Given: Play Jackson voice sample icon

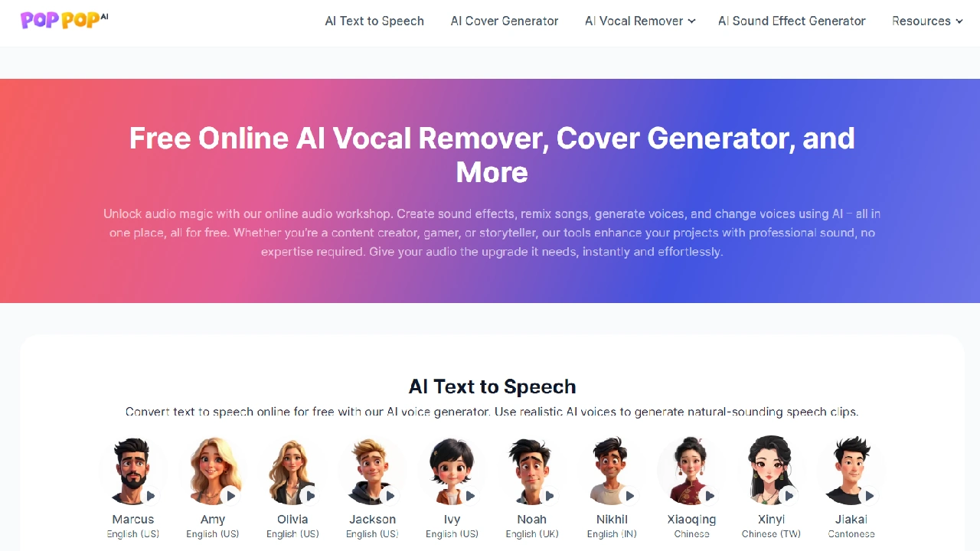Looking at the screenshot, I should click(x=390, y=496).
